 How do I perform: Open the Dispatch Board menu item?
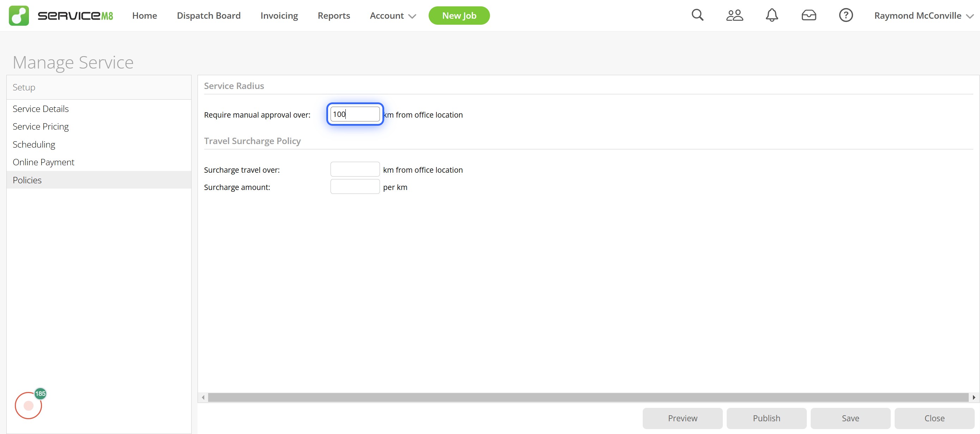208,16
